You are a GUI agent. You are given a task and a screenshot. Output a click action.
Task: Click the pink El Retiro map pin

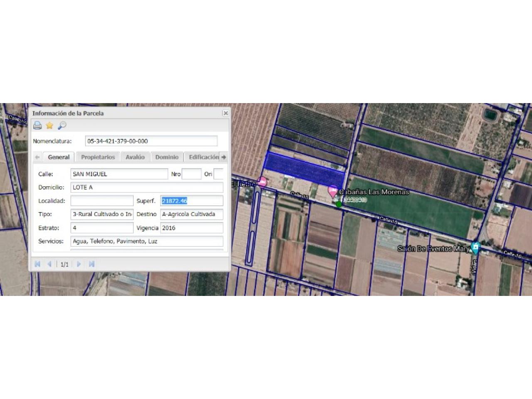262,182
